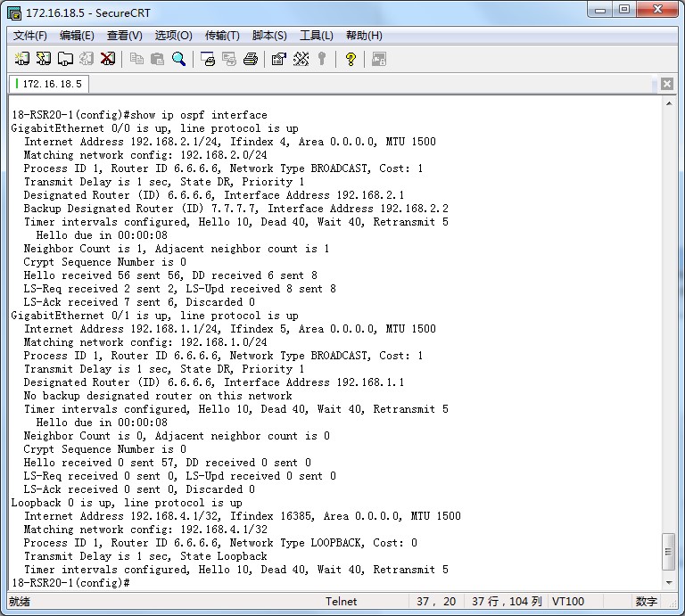Screen dimensions: 685x616
Task: Click the Find magnifier icon
Action: pyautogui.click(x=179, y=59)
